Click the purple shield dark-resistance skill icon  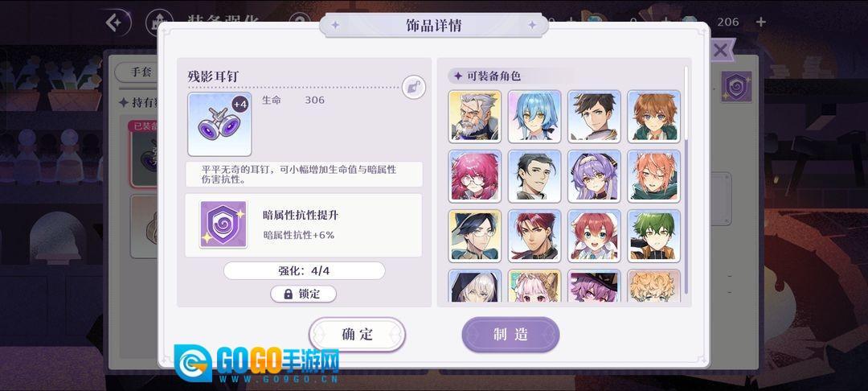point(223,224)
